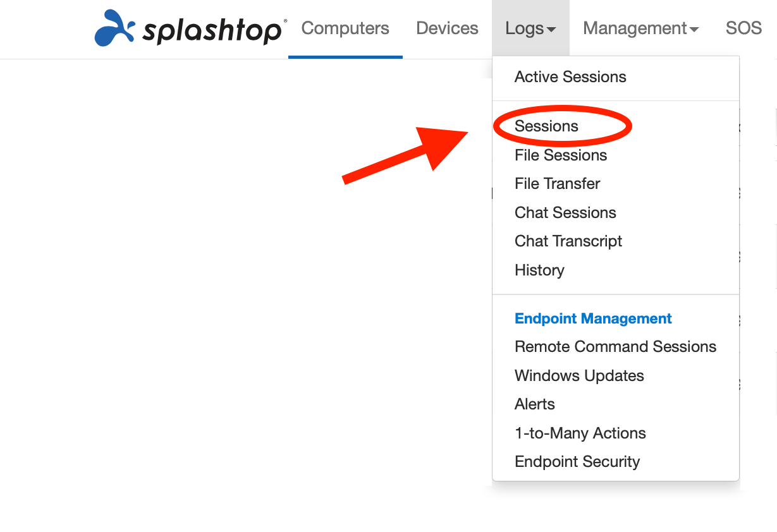Open History from Logs menu

pos(539,270)
